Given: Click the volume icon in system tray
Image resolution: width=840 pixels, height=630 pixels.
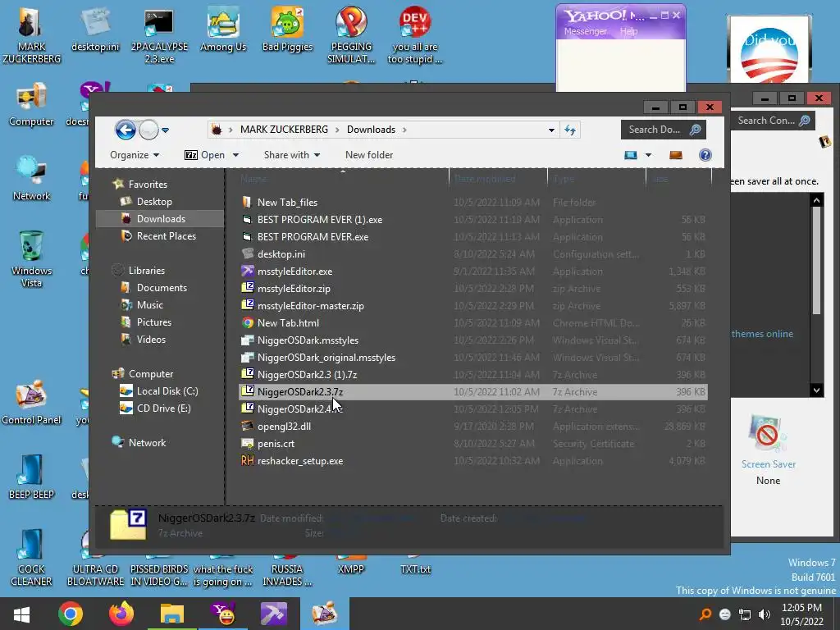Looking at the screenshot, I should click(x=765, y=614).
